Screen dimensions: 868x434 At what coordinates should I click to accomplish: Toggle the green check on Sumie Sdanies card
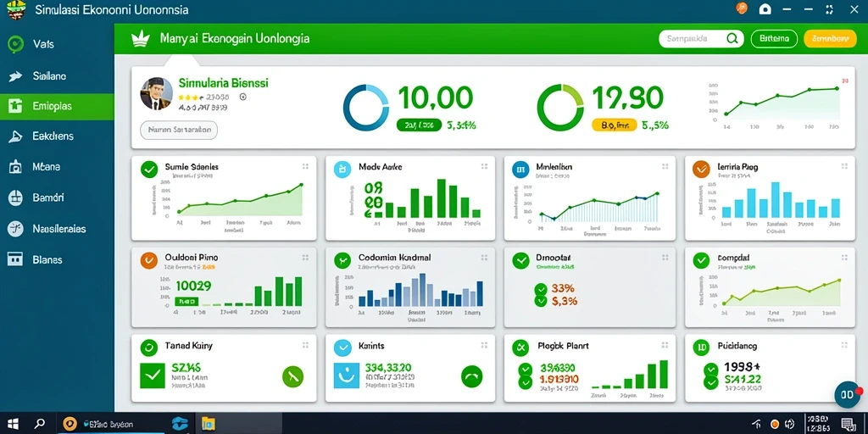[148, 170]
